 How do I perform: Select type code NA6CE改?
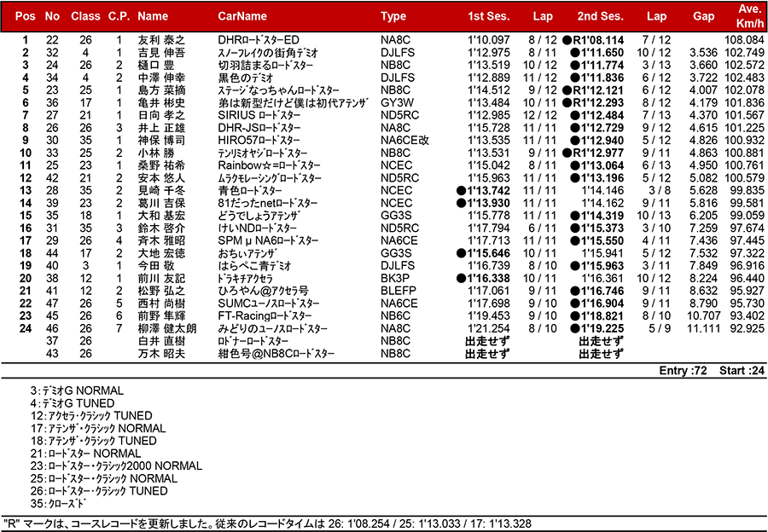tap(405, 141)
